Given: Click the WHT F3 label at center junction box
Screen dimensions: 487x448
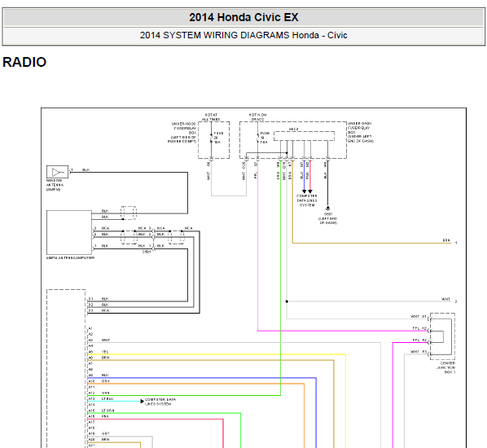Looking at the screenshot, I should 419,352.
